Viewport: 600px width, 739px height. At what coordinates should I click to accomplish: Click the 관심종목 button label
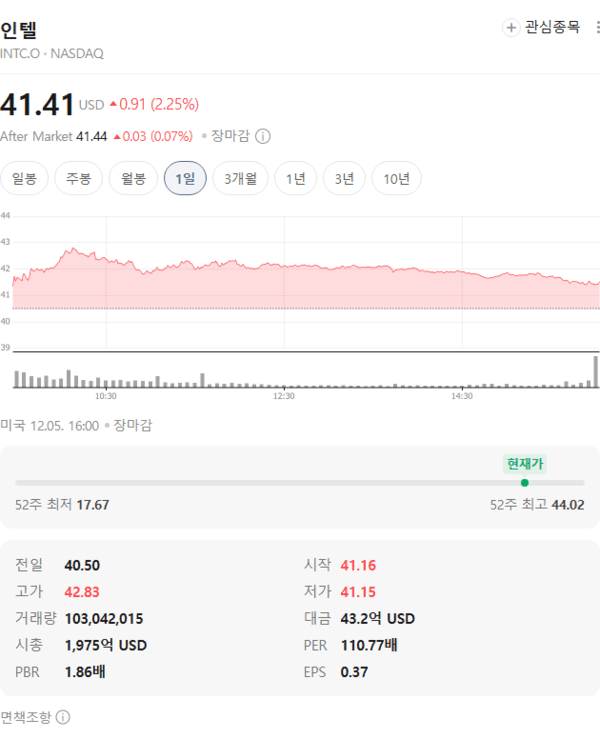552,27
